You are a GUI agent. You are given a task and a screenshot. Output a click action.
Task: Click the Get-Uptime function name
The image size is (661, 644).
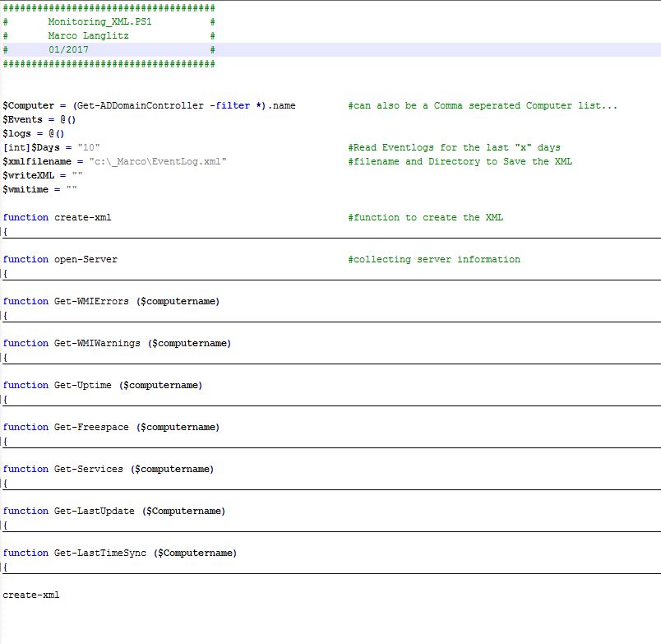(83, 386)
